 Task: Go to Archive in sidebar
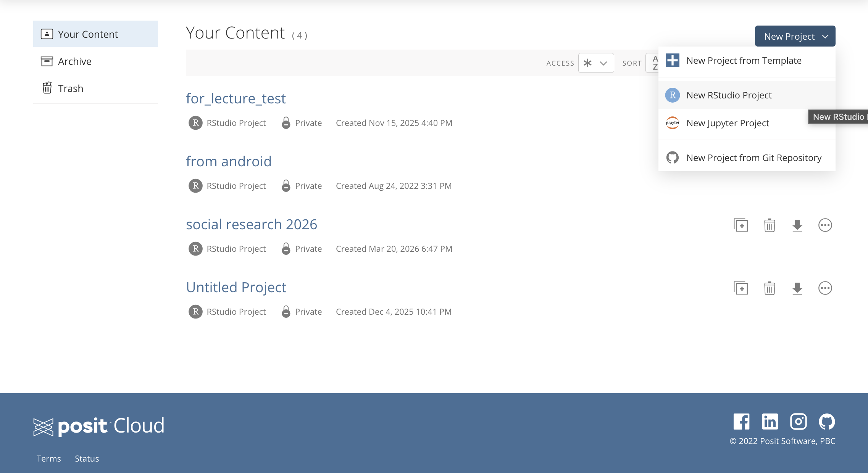pyautogui.click(x=74, y=61)
